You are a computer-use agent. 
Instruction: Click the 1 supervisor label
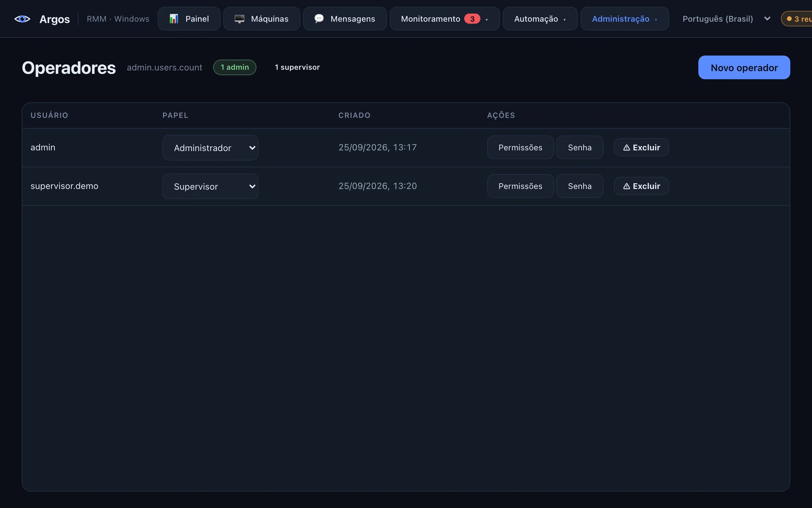click(x=297, y=67)
